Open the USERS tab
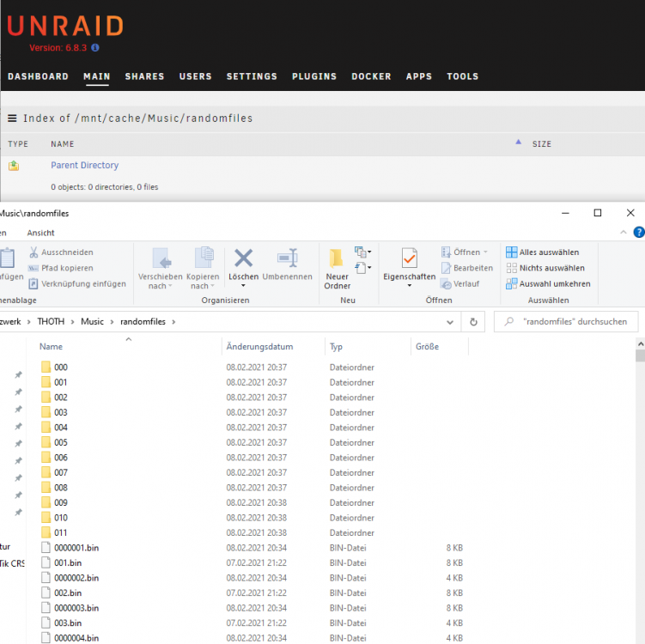Viewport: 645px width, 644px height. point(196,76)
